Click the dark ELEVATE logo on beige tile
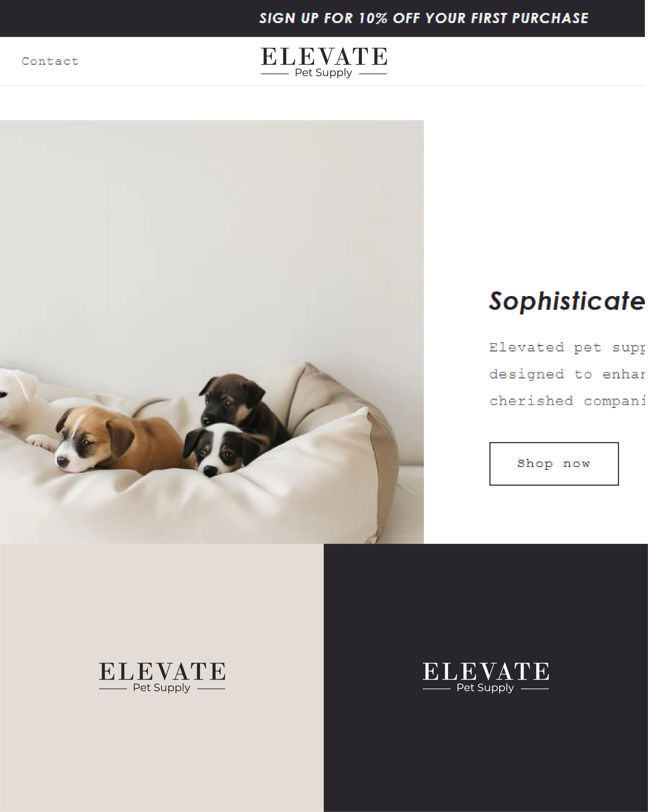Image resolution: width=648 pixels, height=812 pixels. pos(162,677)
